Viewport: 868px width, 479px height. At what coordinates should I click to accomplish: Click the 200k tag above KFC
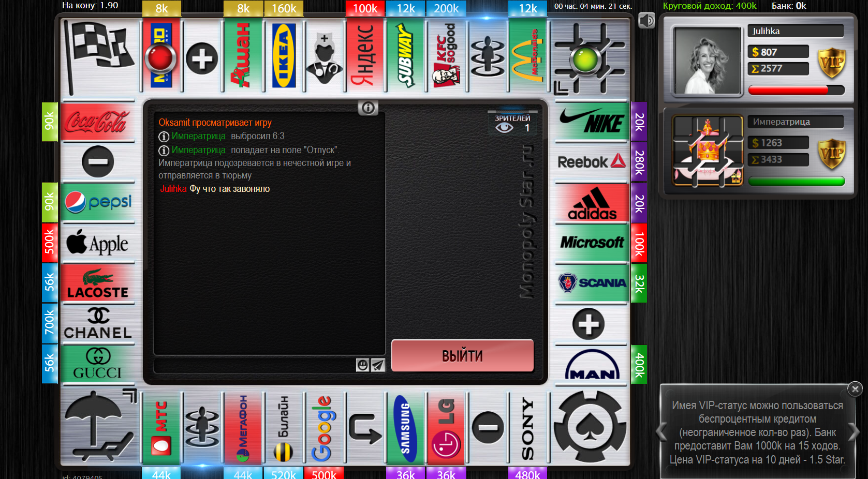coord(446,8)
